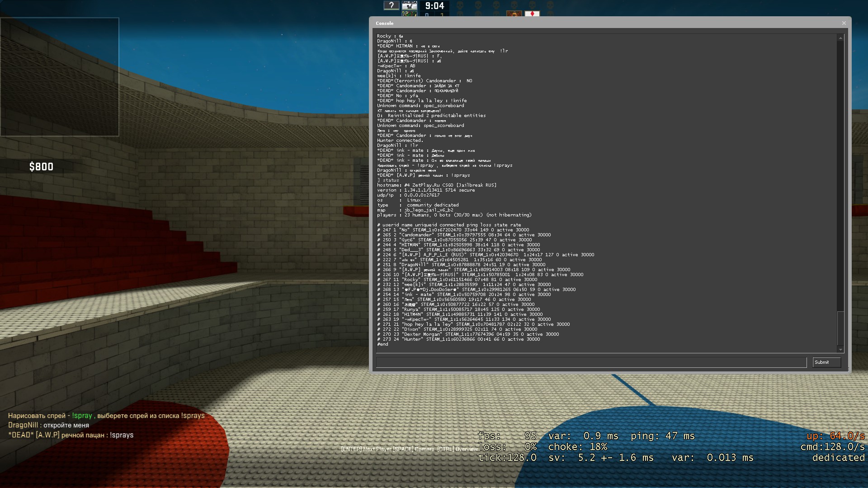
Task: Click the console scrollbar down arrow
Action: coord(840,349)
